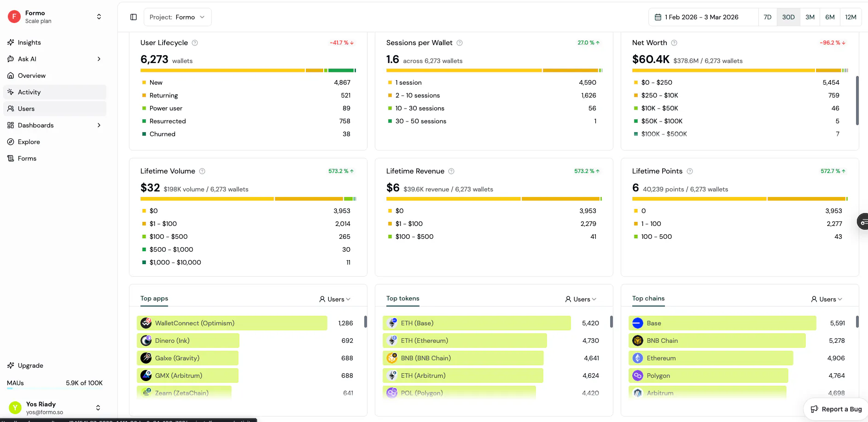Click the Forms icon in sidebar

11,158
